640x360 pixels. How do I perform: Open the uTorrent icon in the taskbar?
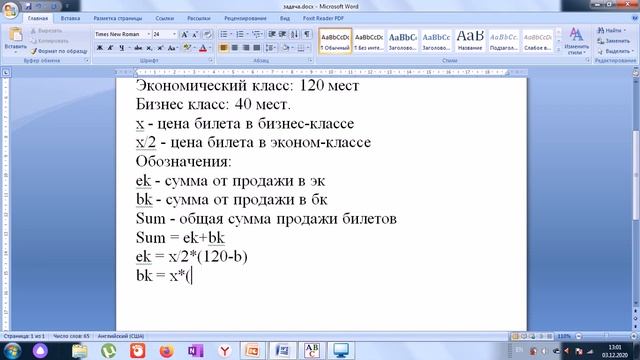(109, 351)
